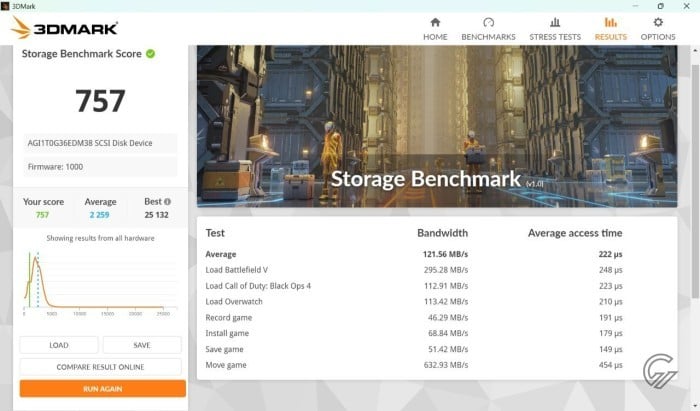
Task: Click Load Call of Duty: Black Ops 4
Action: click(x=258, y=286)
